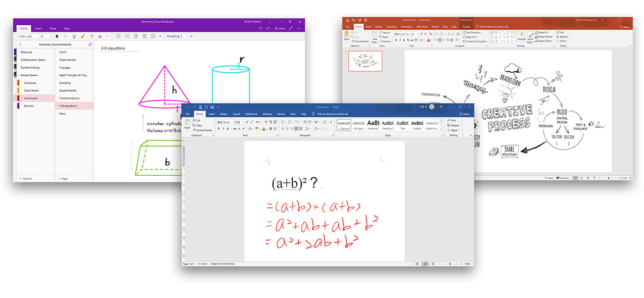Viewport: 644px width, 298px height.
Task: Click the text highlight color in Word
Action: tap(256, 129)
